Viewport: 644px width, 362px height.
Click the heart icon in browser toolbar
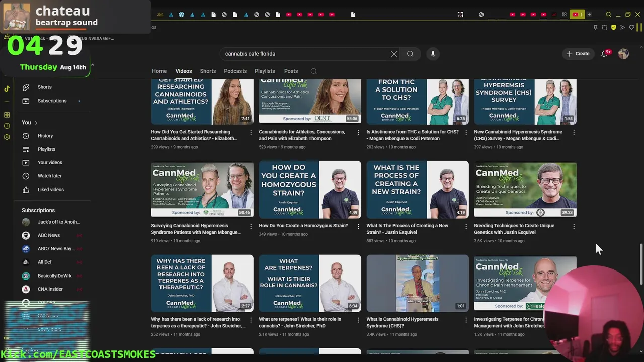[x=631, y=27]
